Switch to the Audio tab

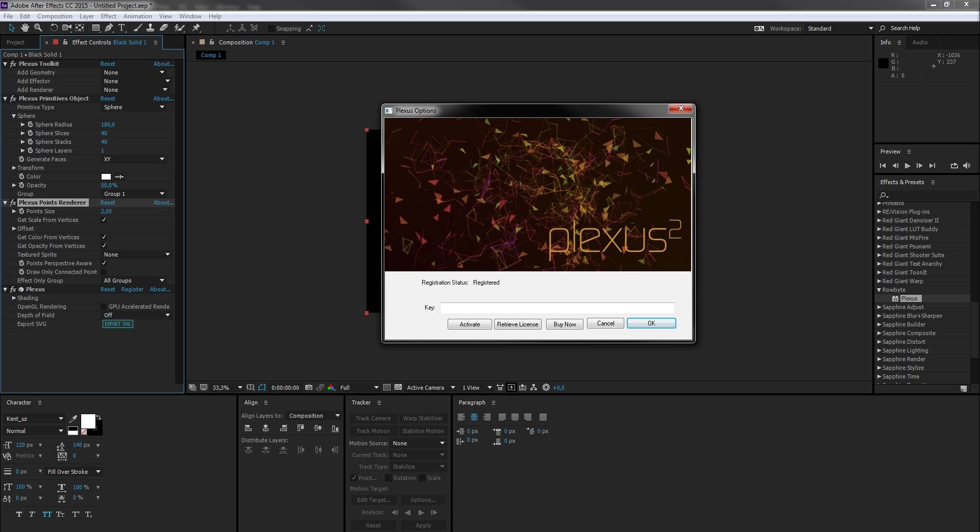pyautogui.click(x=920, y=42)
